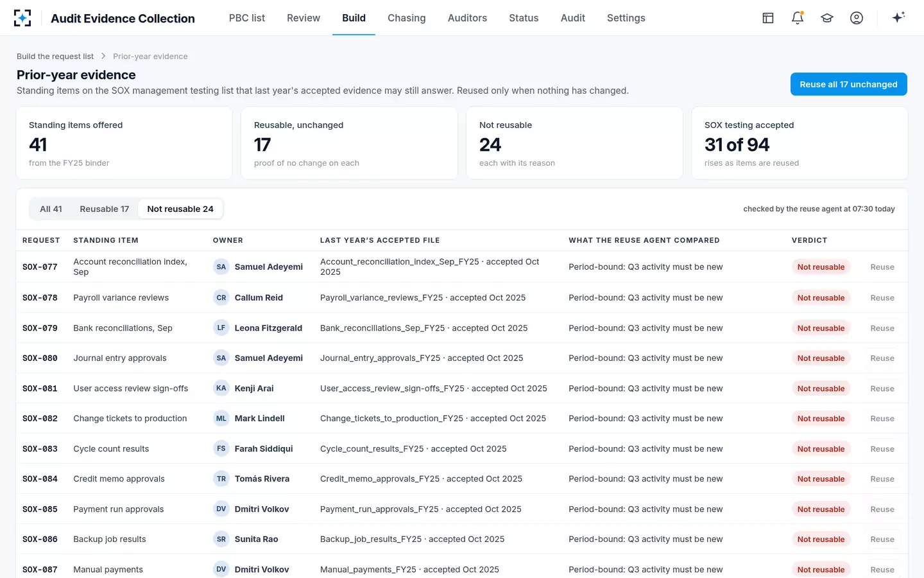Click the Owner column header
The width and height of the screenshot is (924, 578).
228,240
